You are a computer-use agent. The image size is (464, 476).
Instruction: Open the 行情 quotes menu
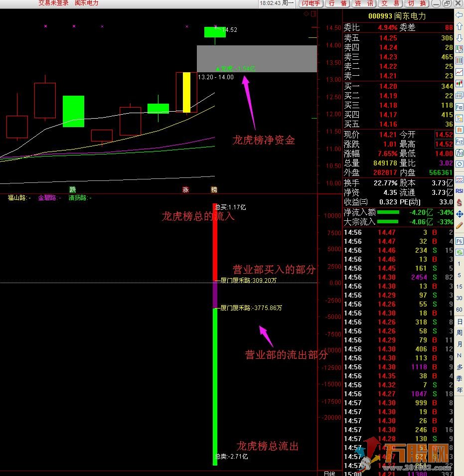(x=338, y=3)
